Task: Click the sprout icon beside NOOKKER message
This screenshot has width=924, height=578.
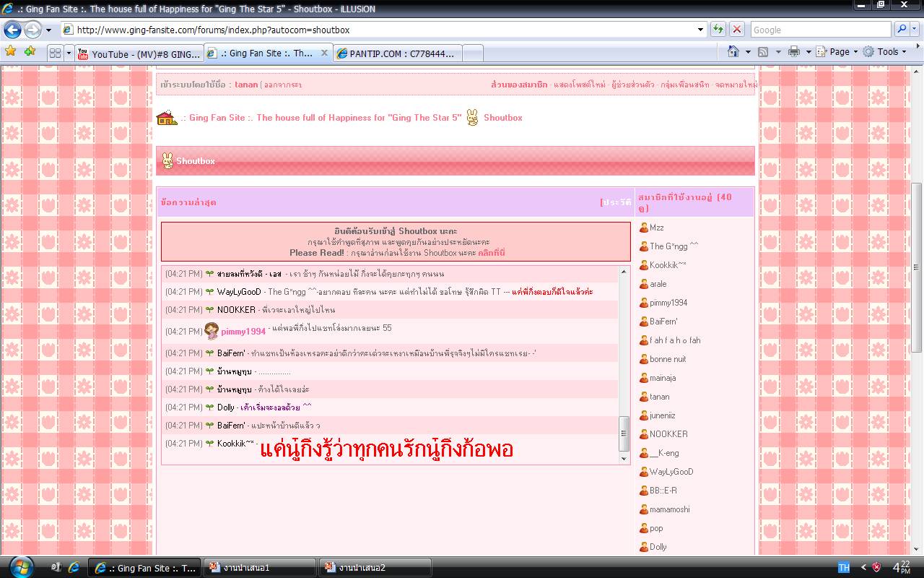Action: coord(210,310)
